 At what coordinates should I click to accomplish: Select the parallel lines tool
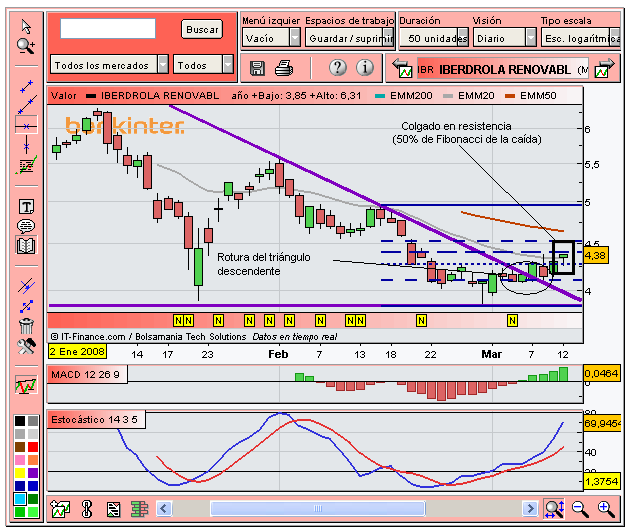tap(26, 286)
